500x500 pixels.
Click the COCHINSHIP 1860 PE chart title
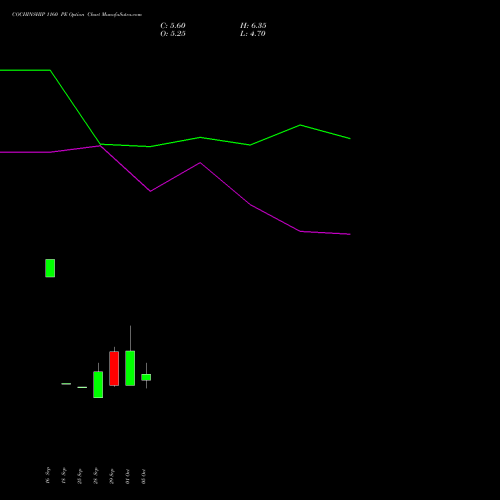tap(77, 15)
